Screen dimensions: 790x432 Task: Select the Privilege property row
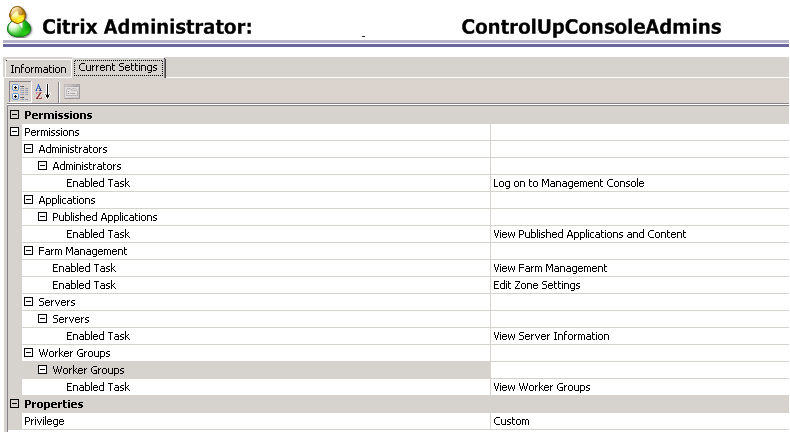pyautogui.click(x=44, y=421)
